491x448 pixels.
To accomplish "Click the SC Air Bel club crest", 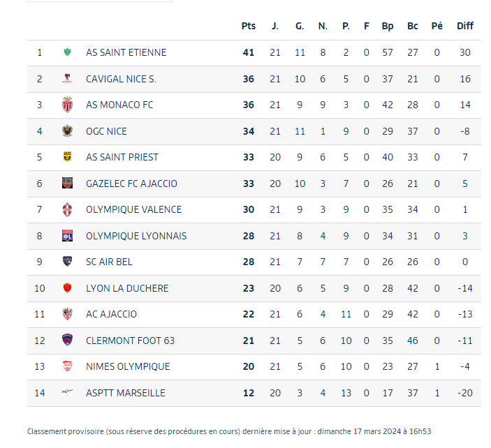I will 67,262.
